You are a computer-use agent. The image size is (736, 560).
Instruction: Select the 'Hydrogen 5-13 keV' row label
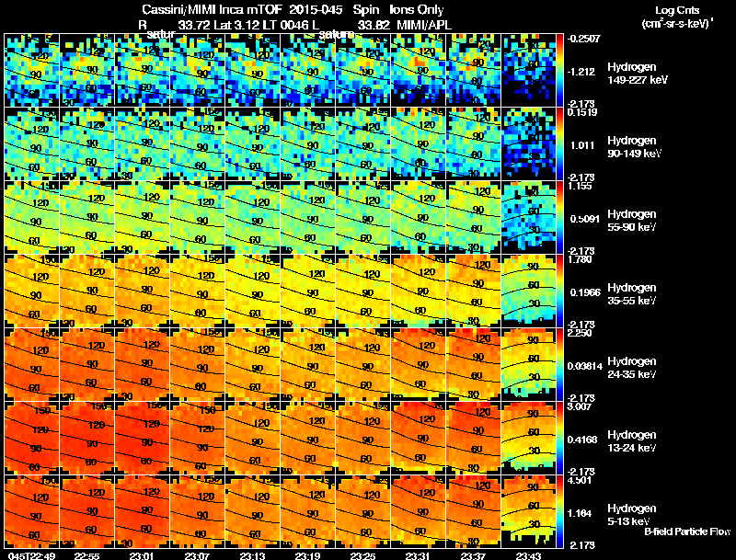(x=632, y=515)
